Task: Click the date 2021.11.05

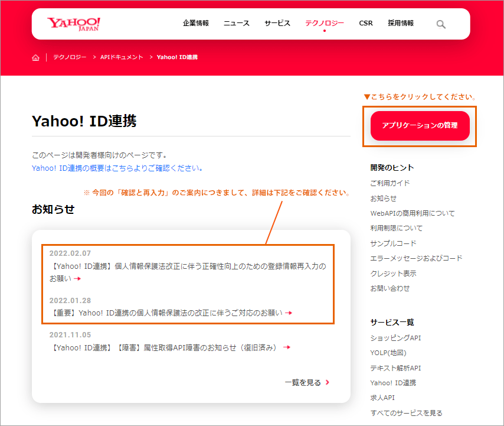Action: [70, 335]
